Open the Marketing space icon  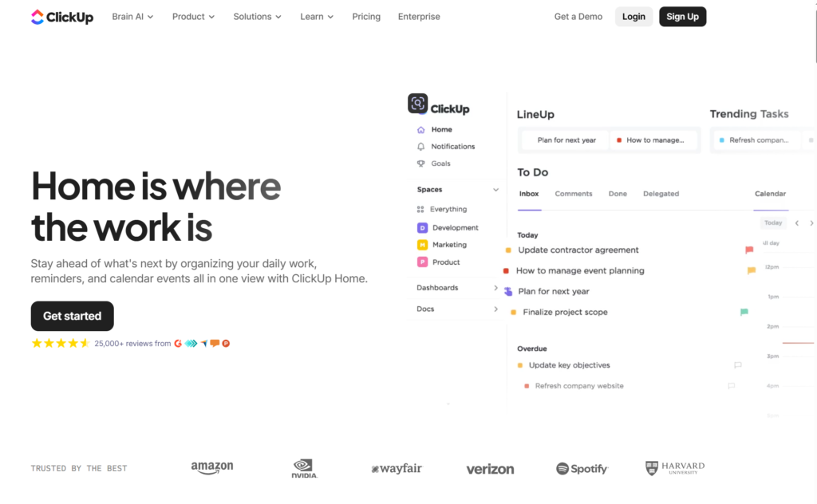click(x=423, y=245)
